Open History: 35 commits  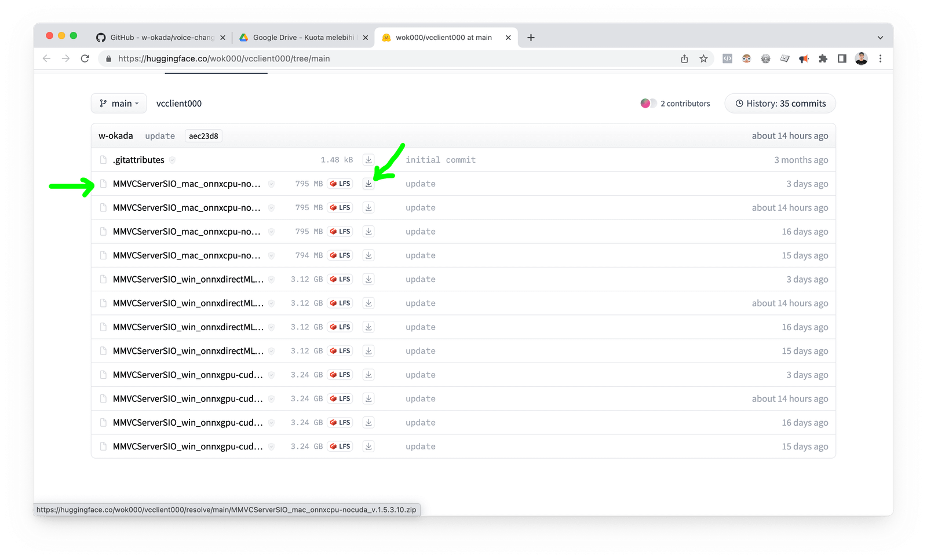click(780, 104)
